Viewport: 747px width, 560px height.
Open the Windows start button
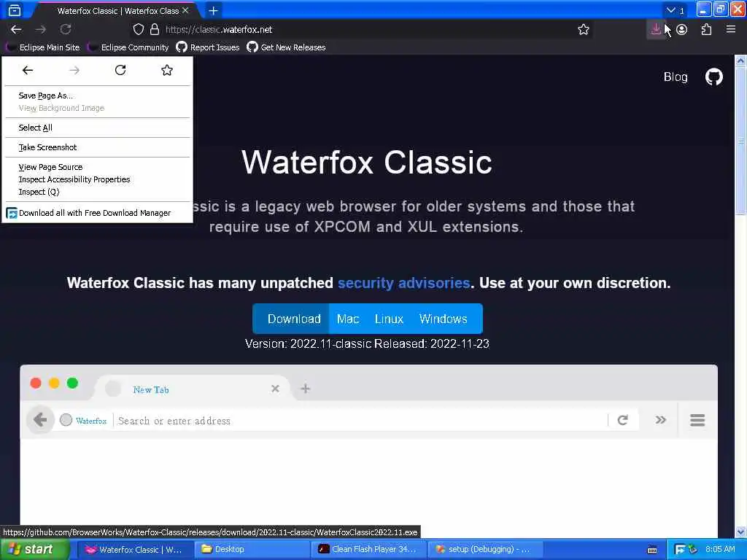[x=34, y=550]
